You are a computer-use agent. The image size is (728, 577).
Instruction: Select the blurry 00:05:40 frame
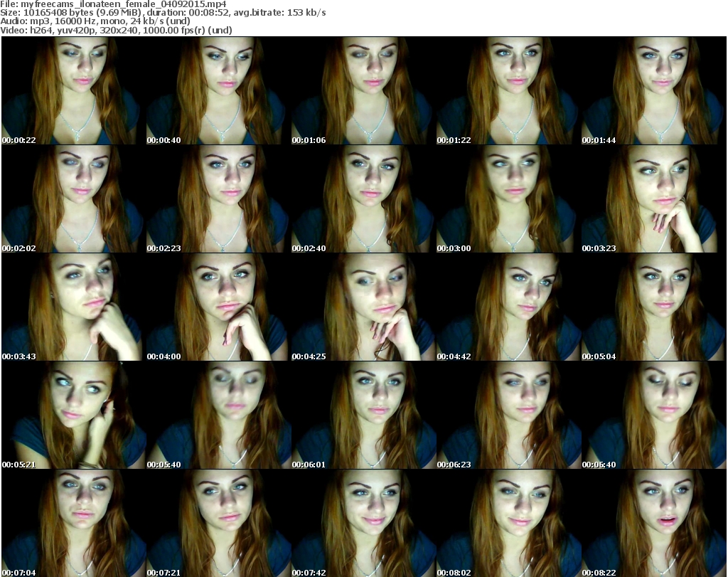pos(219,415)
